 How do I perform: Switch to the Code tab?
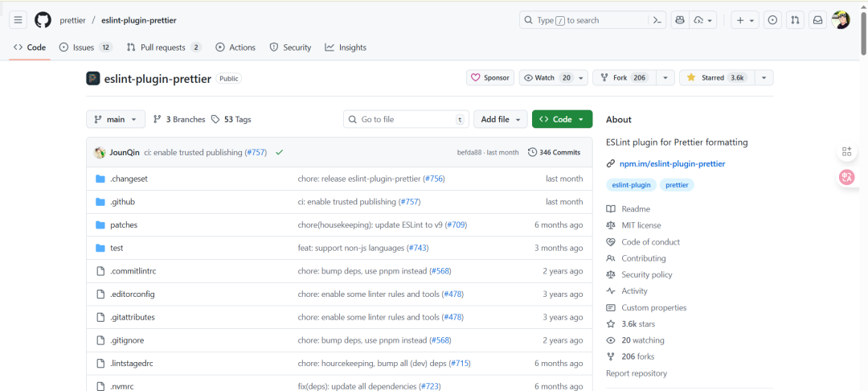point(30,47)
